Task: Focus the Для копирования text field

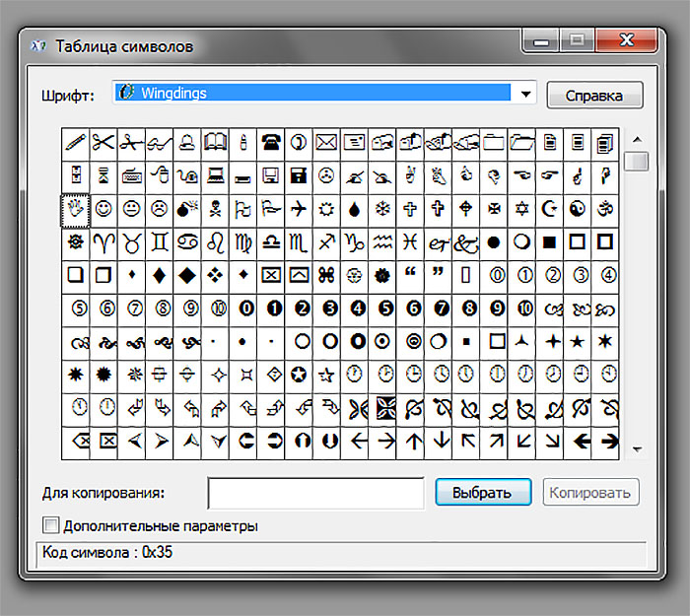Action: click(x=315, y=493)
